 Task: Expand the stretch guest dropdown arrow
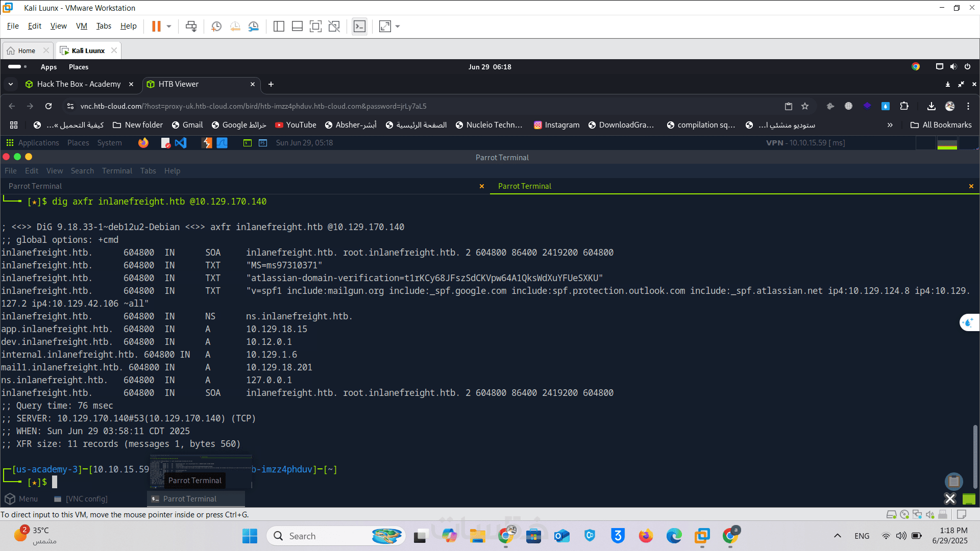[398, 26]
